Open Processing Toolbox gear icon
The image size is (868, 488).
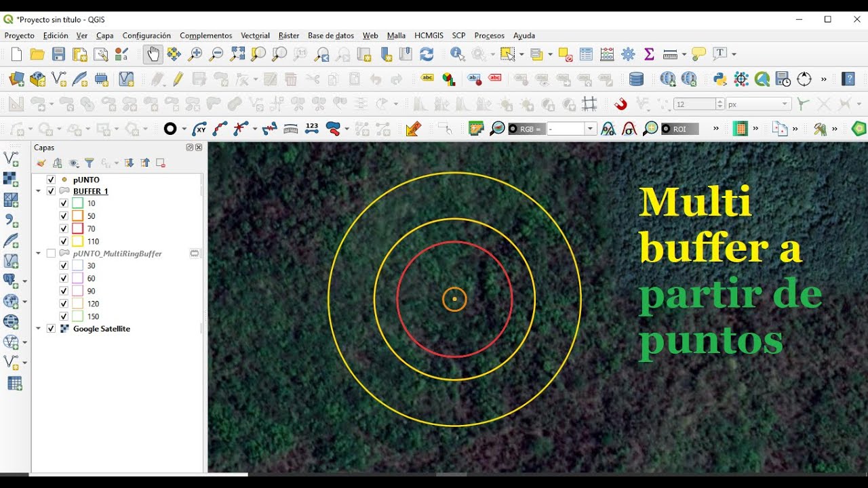628,54
